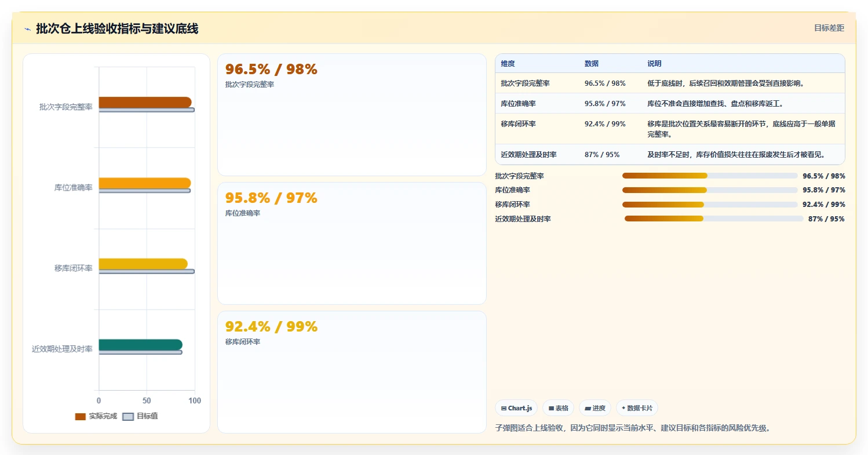Click the 目标差距 label in the header
868x455 pixels.
[x=829, y=28]
